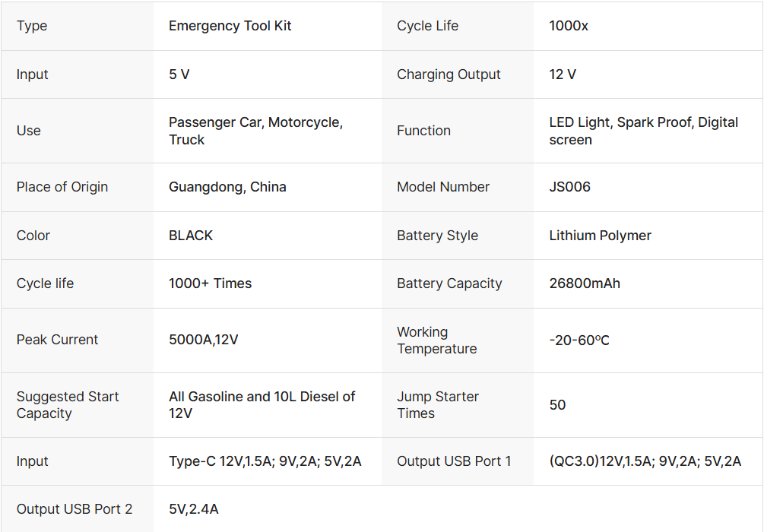Click the Emergency Tool Kit type value
The height and width of the screenshot is (532, 764).
pos(230,26)
